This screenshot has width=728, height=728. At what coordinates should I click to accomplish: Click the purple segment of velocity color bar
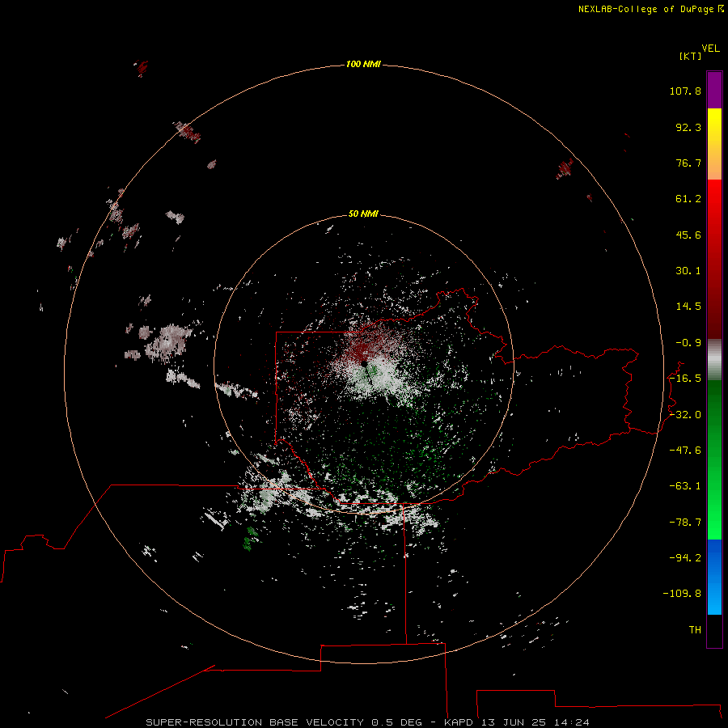(714, 90)
